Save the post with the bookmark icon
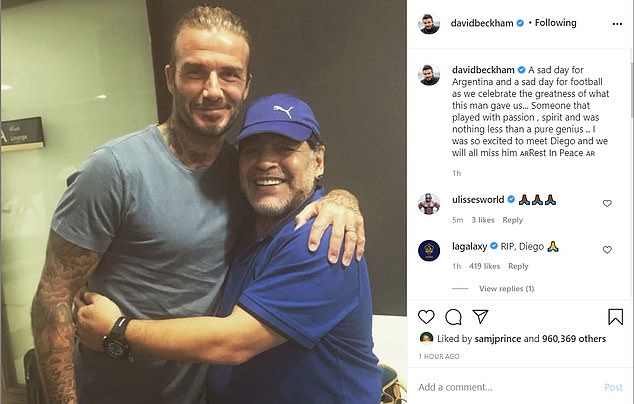The height and width of the screenshot is (404, 634). click(x=615, y=317)
